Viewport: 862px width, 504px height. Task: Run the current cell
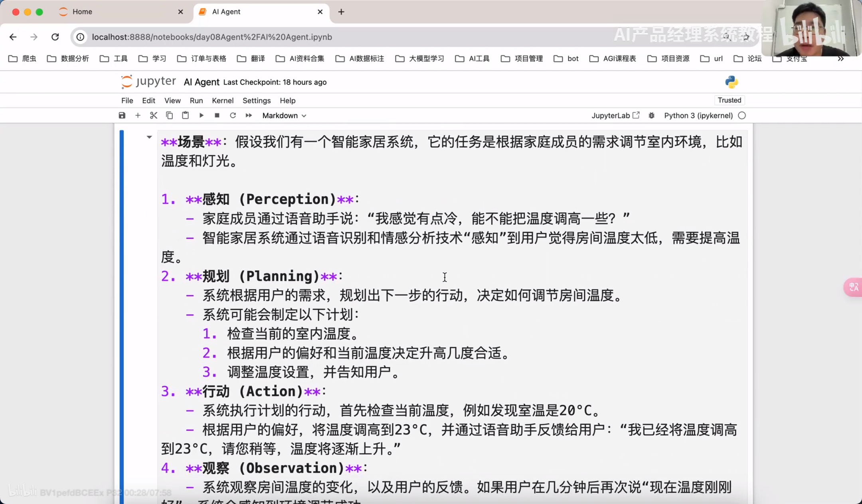pos(201,116)
